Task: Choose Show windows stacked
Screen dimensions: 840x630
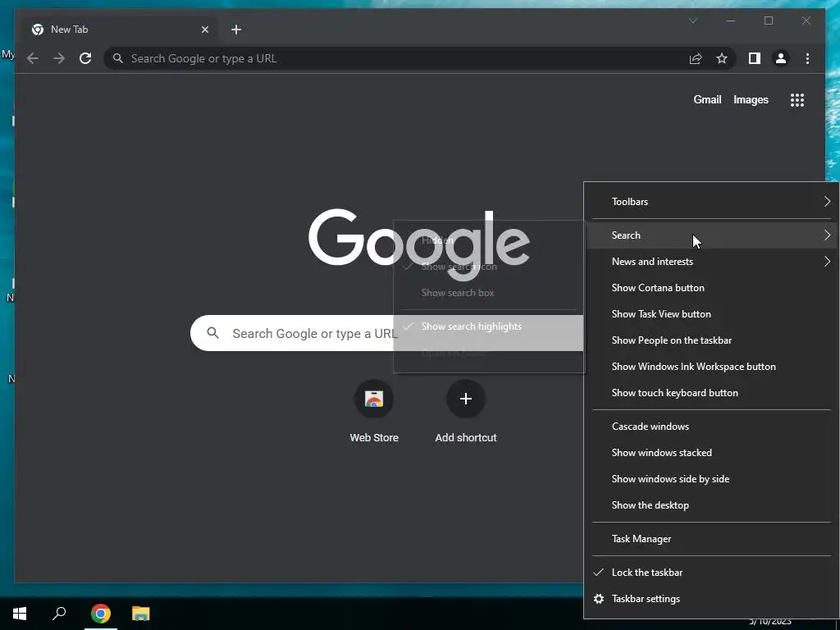Action: coord(711,453)
